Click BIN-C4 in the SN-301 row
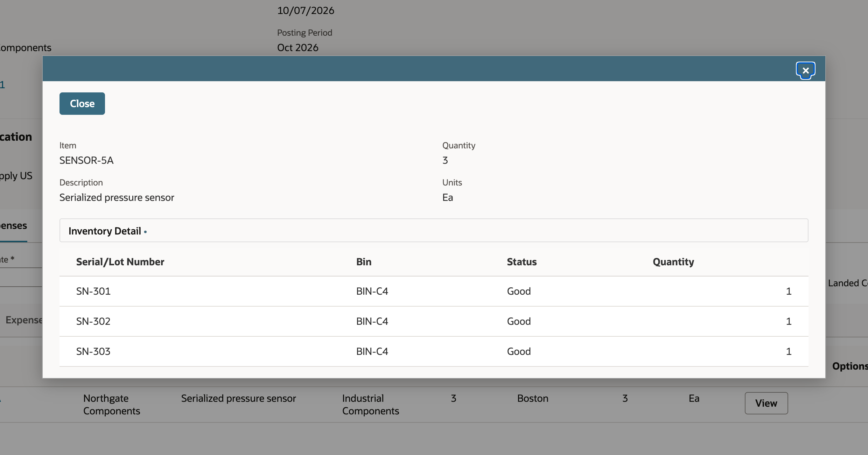Image resolution: width=868 pixels, height=455 pixels. [x=372, y=291]
